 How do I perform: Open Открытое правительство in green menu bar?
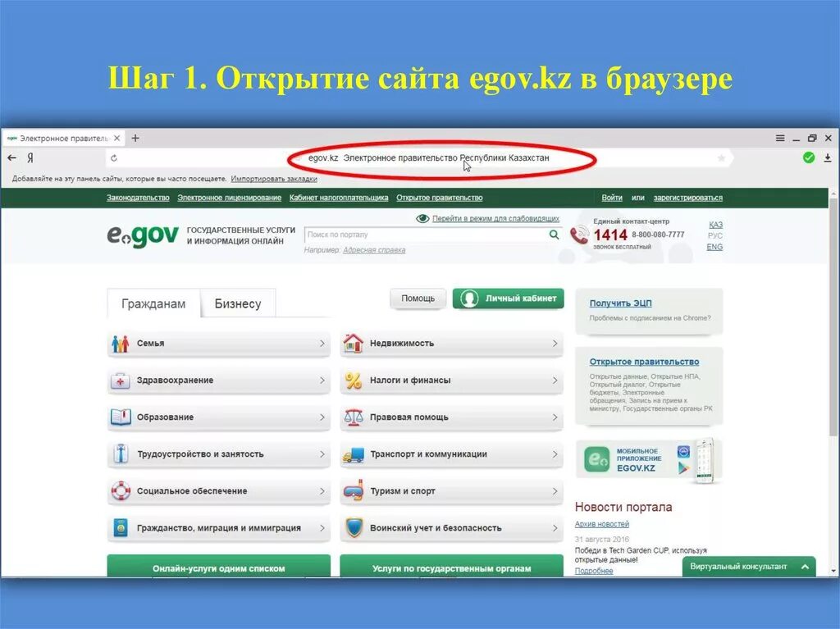click(440, 198)
